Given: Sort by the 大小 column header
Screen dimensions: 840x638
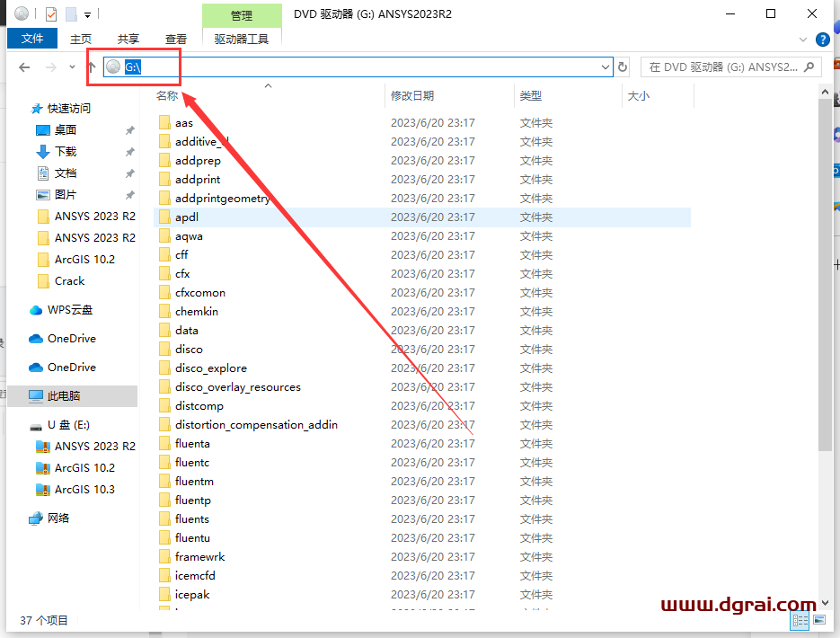Looking at the screenshot, I should coord(639,96).
